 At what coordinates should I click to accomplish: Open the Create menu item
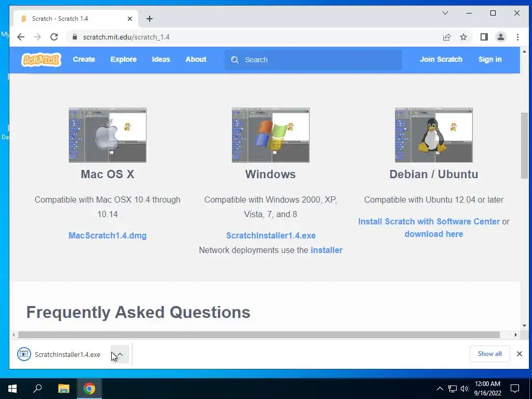click(x=84, y=59)
